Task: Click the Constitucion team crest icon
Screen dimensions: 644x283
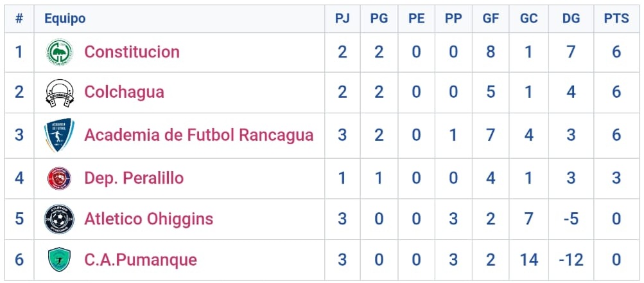Action: click(59, 52)
